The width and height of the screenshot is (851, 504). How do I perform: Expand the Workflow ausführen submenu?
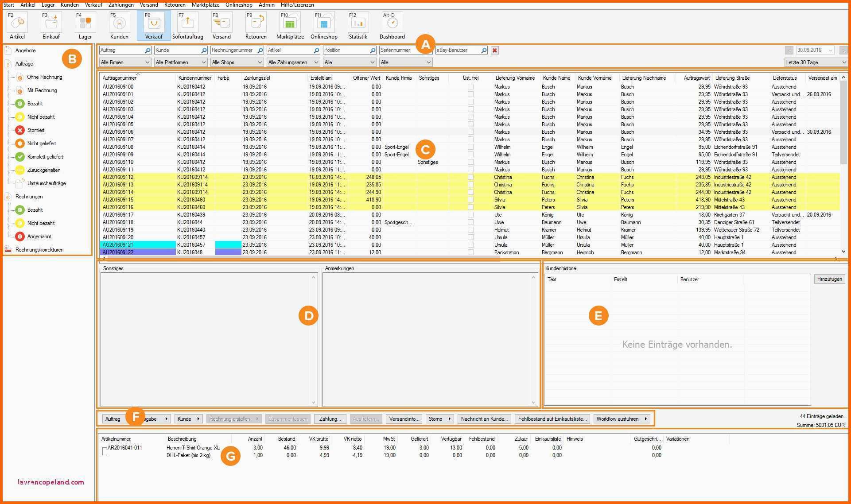pyautogui.click(x=646, y=419)
